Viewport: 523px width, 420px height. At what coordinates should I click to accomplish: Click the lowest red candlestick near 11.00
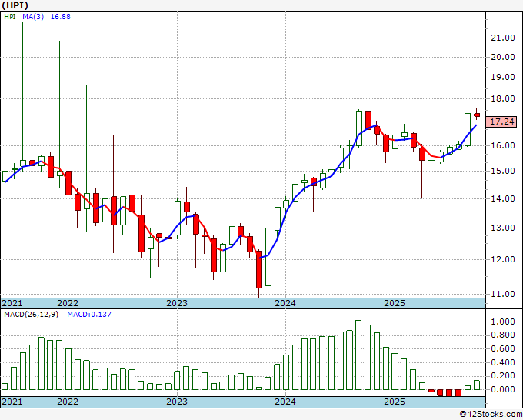(x=259, y=269)
